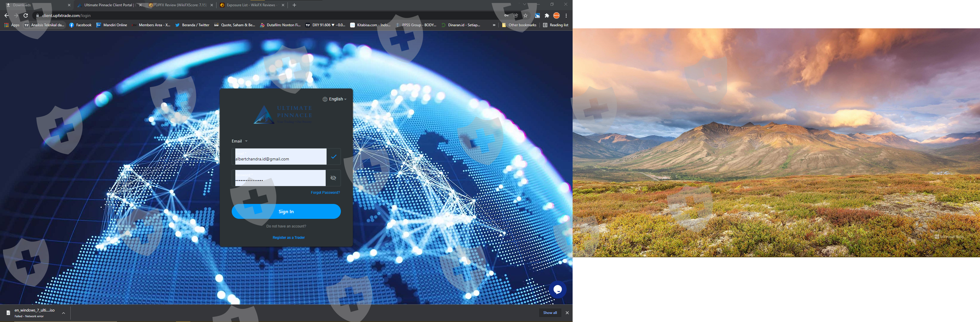Toggle password visibility eye icon
The width and height of the screenshot is (980, 322).
333,178
